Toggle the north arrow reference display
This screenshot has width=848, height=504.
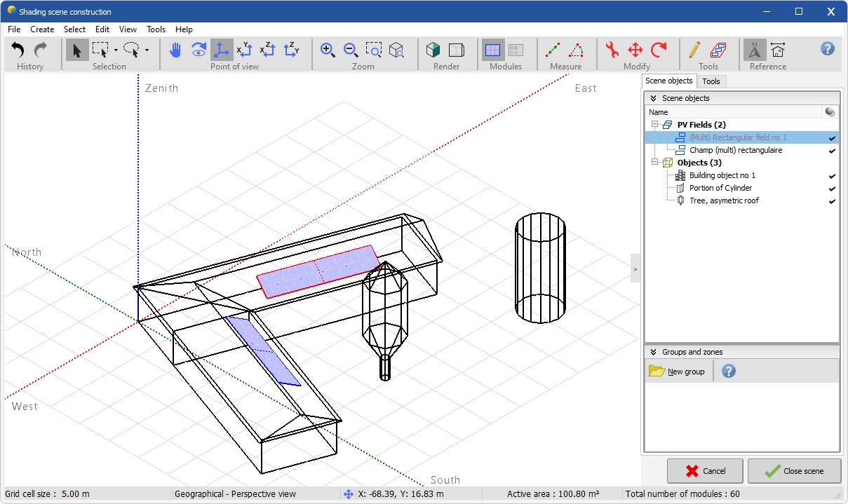pos(755,50)
